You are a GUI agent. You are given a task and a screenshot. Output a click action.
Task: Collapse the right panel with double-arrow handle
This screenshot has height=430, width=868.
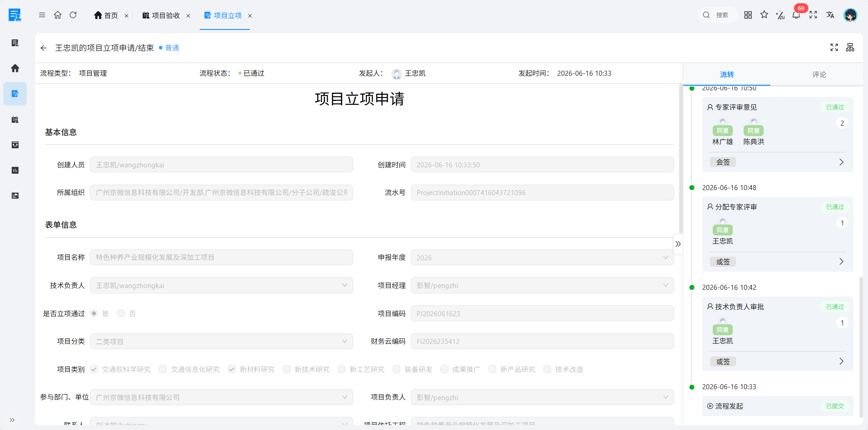(x=678, y=244)
